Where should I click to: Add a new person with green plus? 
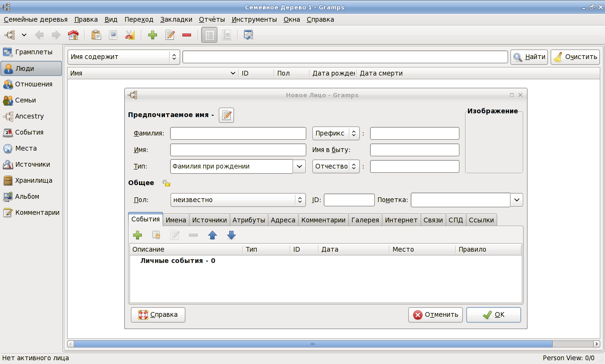click(x=153, y=35)
